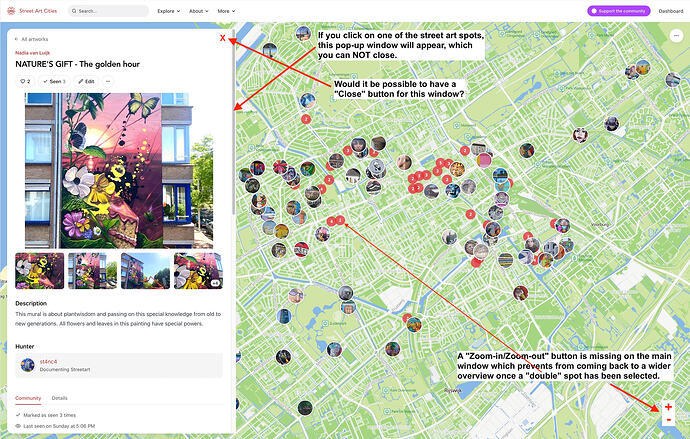Screen dimensions: 690x439
Task: Click 'Last seen on Sunday at 5:06 PM'
Action: 59,426
